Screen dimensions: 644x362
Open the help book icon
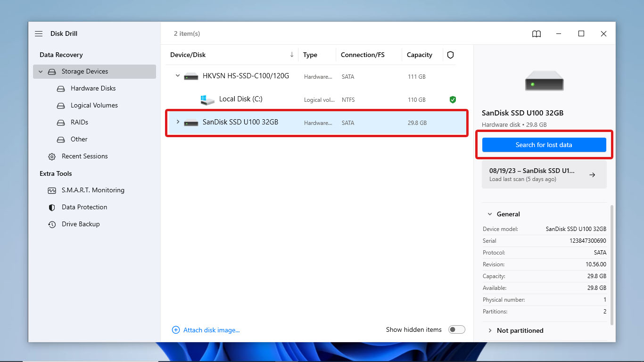537,34
